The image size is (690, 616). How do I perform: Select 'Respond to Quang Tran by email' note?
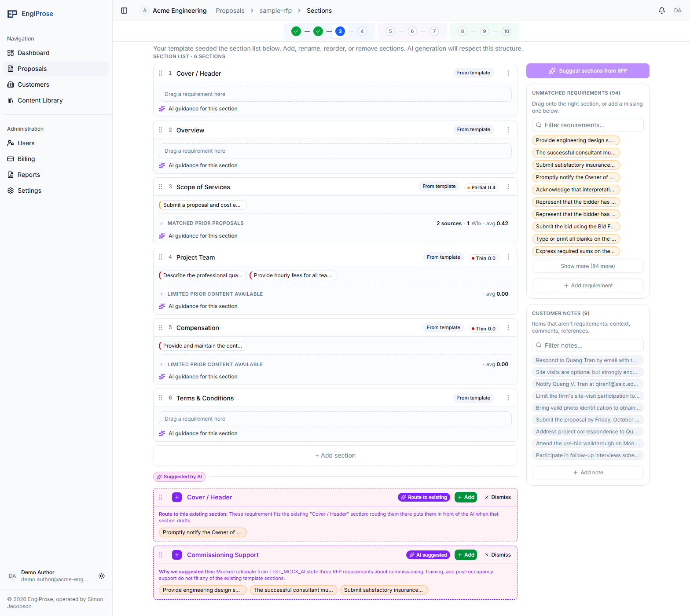[x=588, y=360]
